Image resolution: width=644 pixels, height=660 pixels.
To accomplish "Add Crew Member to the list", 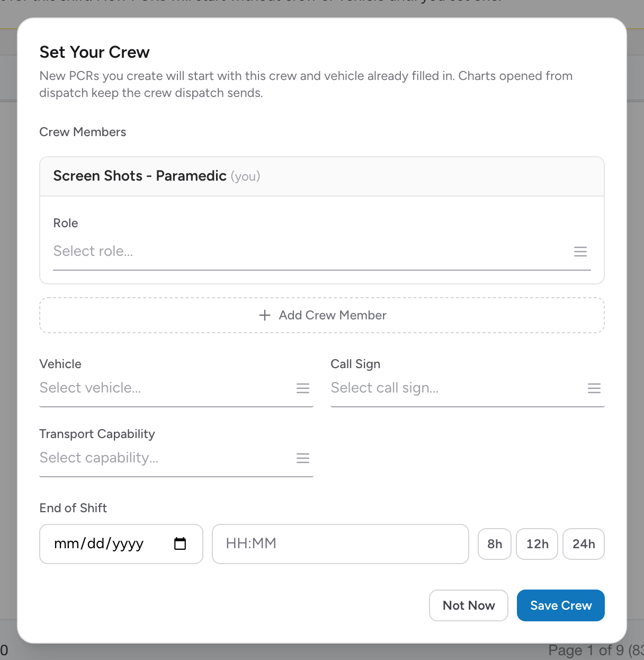I will click(322, 315).
